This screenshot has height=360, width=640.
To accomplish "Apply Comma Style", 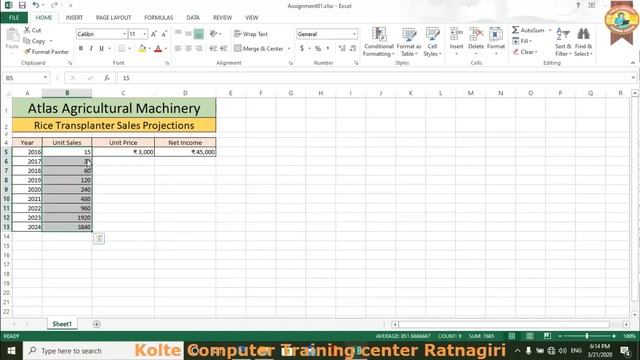I will tap(328, 49).
